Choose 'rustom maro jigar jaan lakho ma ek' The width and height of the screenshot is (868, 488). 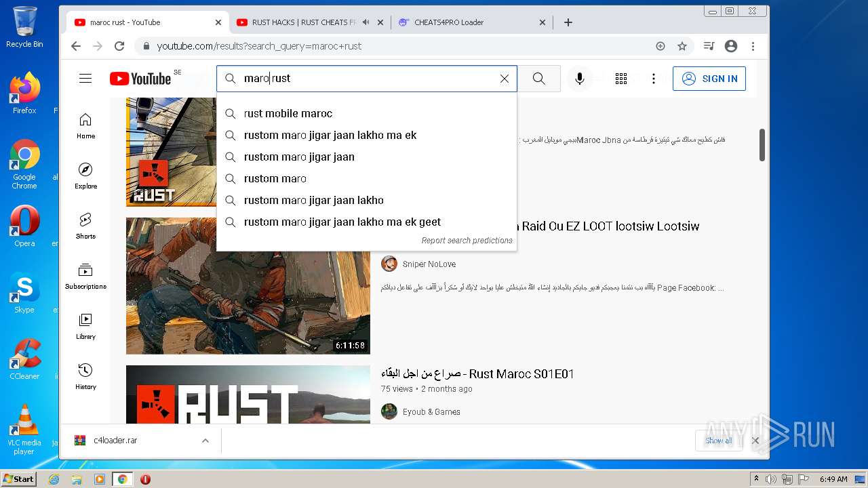367,136
